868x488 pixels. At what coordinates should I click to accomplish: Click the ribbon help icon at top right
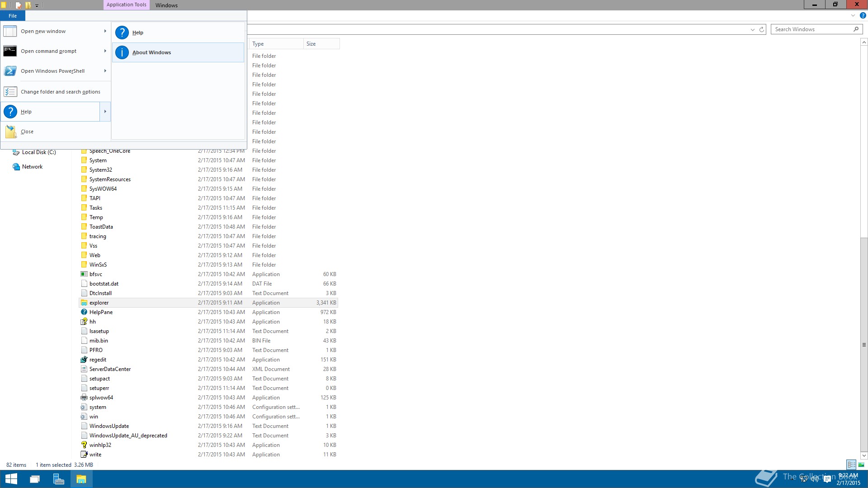pos(863,15)
